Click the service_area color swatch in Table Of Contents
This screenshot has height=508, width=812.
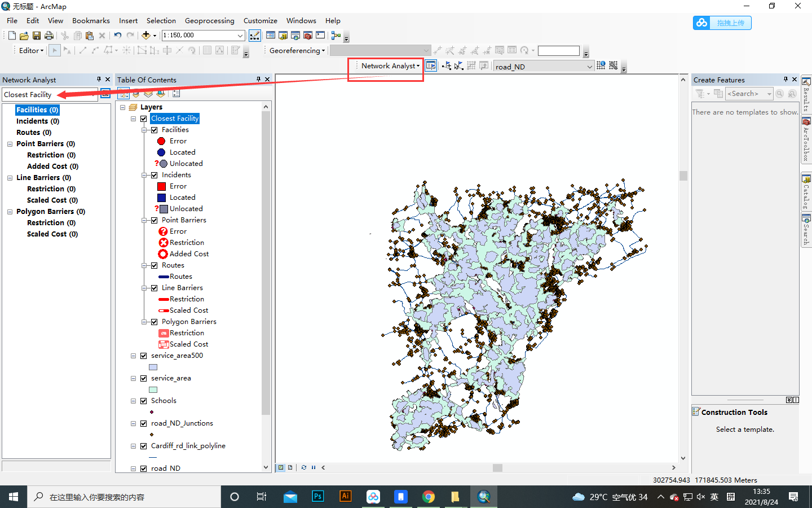click(x=153, y=389)
